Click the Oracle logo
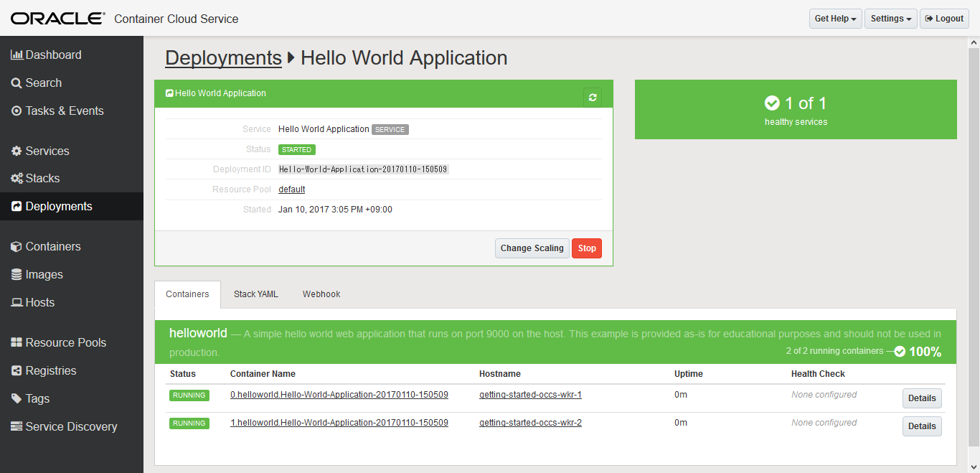The height and width of the screenshot is (473, 980). [x=58, y=19]
